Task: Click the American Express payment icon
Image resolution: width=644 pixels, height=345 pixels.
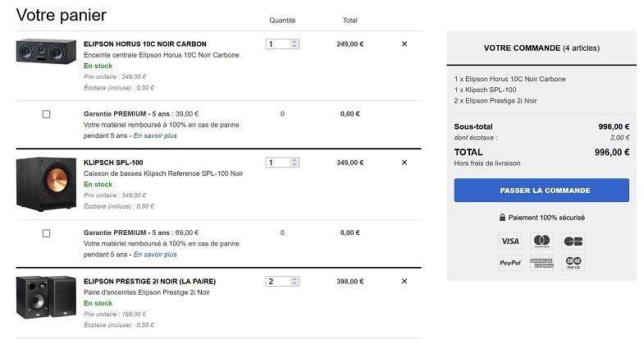Action: tap(541, 264)
